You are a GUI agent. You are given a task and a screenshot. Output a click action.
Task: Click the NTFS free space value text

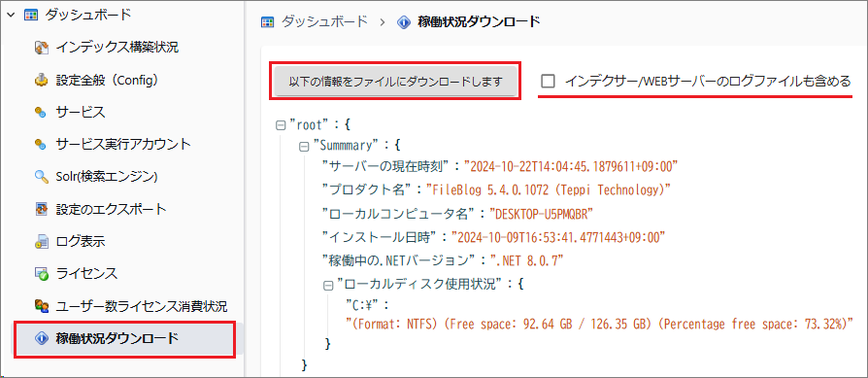click(x=599, y=325)
